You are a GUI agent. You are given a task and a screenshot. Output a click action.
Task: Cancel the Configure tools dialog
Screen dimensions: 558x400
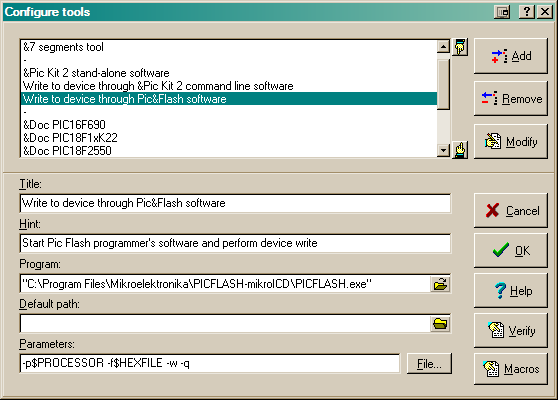coord(511,211)
